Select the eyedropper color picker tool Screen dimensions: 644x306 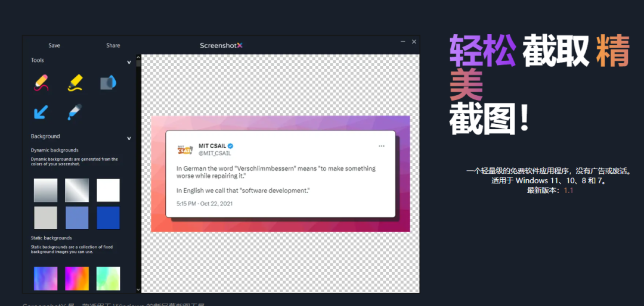click(x=75, y=111)
